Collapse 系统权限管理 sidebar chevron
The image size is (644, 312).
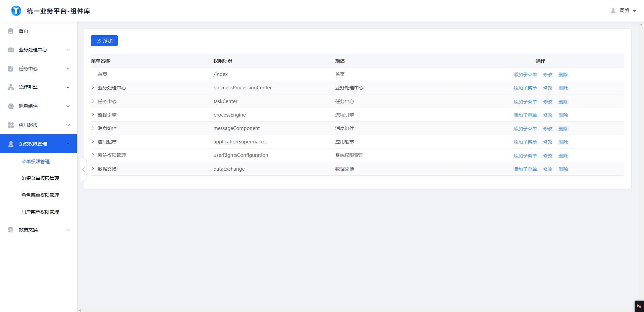(68, 144)
